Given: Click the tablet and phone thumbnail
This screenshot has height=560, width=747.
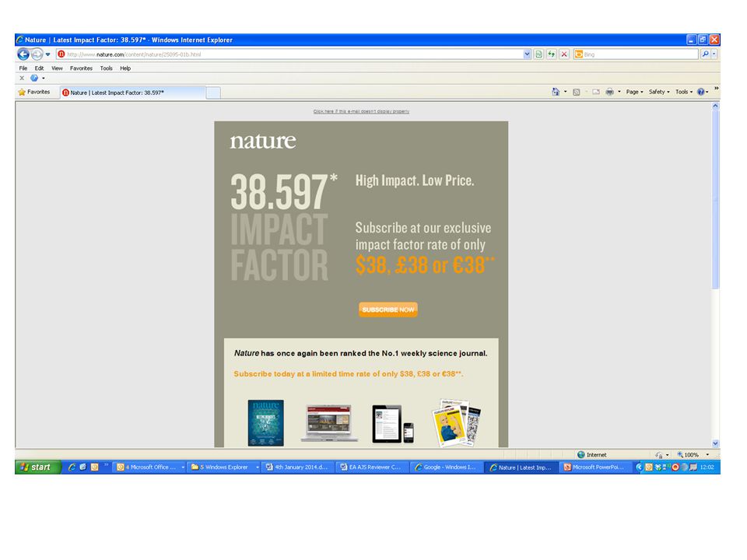Looking at the screenshot, I should pyautogui.click(x=393, y=424).
